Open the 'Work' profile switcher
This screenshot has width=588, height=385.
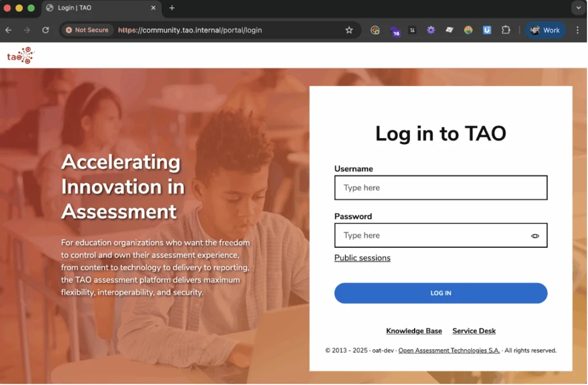[x=545, y=30]
